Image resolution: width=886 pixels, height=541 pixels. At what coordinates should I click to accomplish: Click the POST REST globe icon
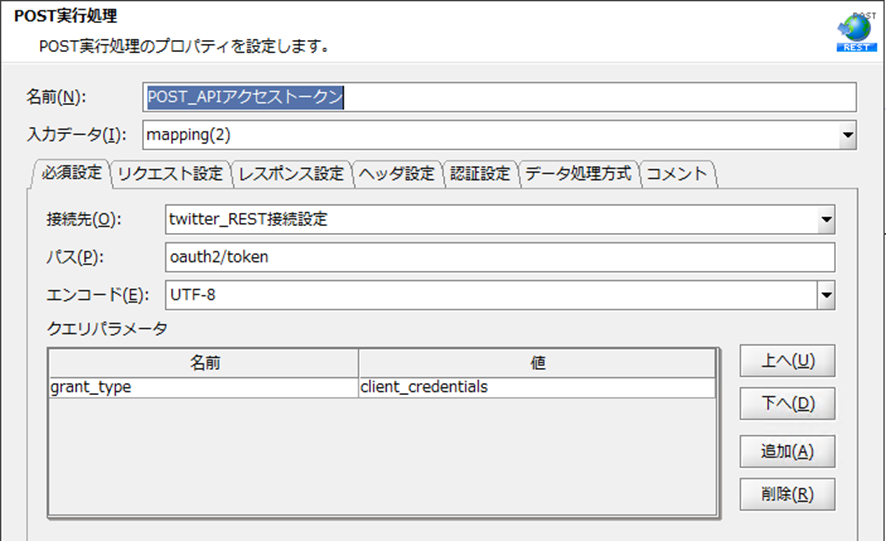[857, 32]
